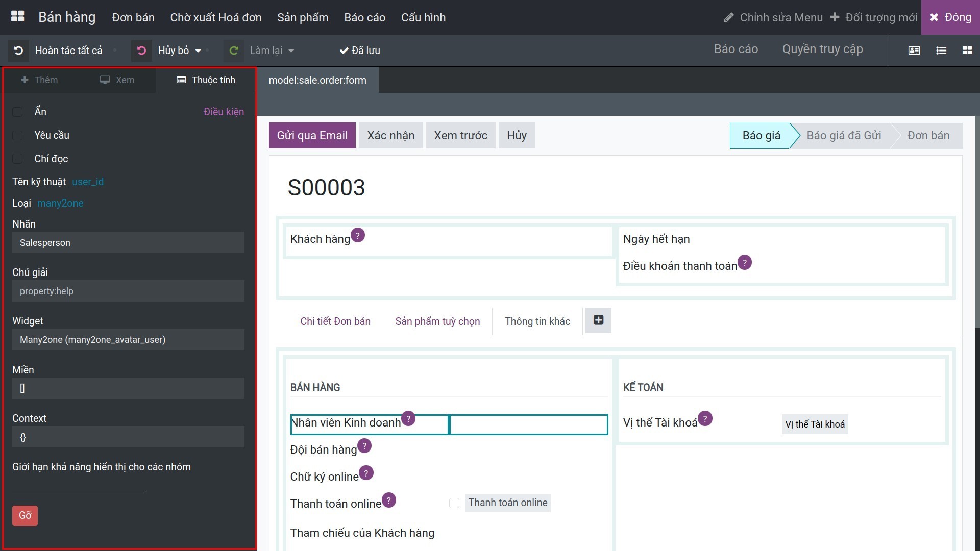Click the pink Hủy bỏ undo icon
The height and width of the screenshot is (551, 980).
tap(141, 51)
